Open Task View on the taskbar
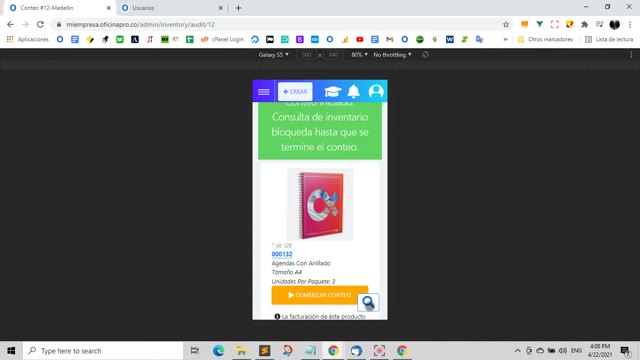This screenshot has width=640, height=360. pyautogui.click(x=195, y=351)
